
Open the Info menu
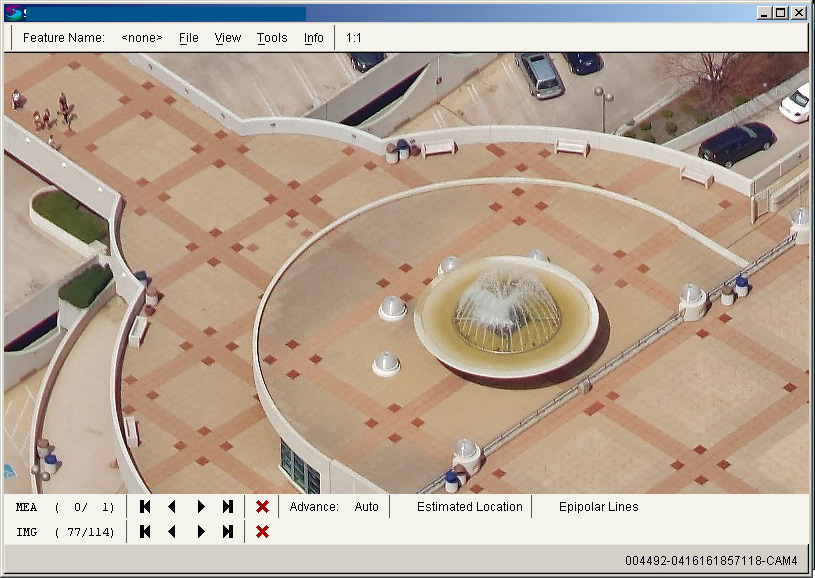313,38
